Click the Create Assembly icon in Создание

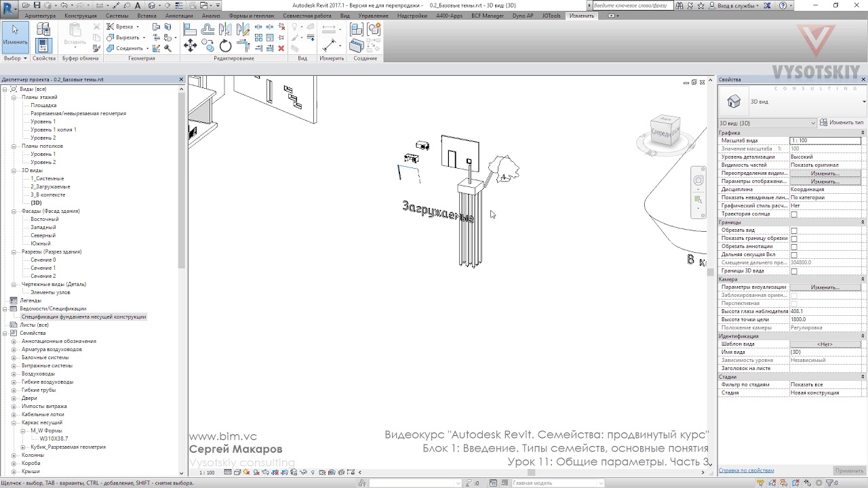(x=357, y=29)
